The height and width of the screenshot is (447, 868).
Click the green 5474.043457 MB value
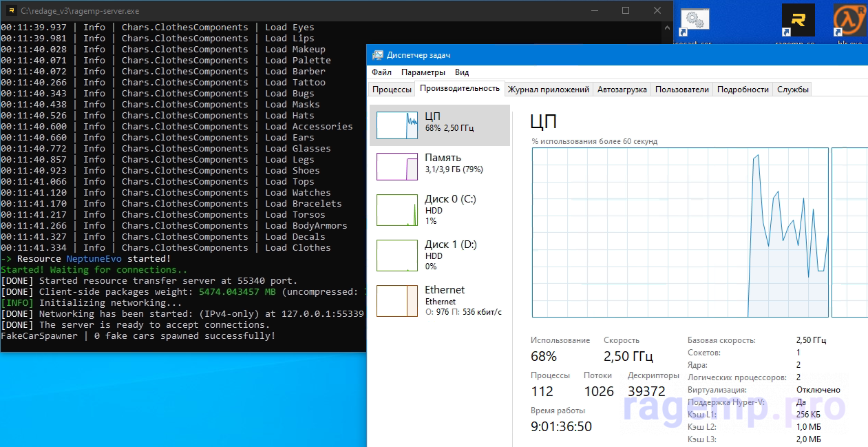(x=238, y=291)
